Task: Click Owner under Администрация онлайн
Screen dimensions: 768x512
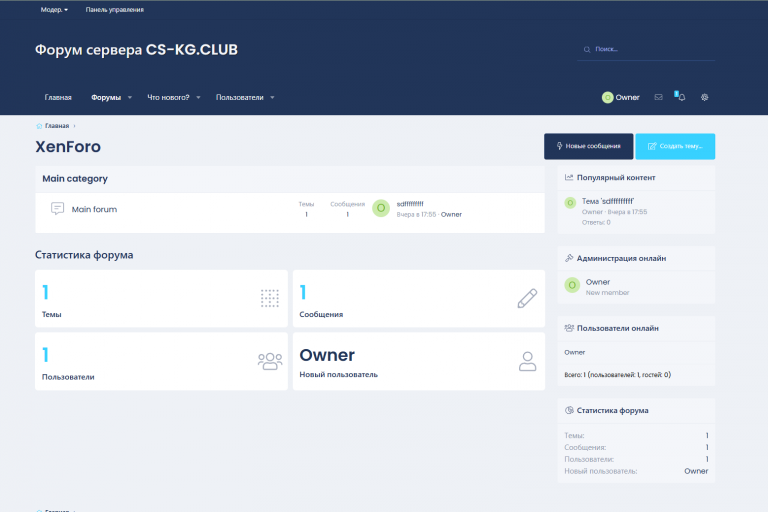Action: coord(598,282)
